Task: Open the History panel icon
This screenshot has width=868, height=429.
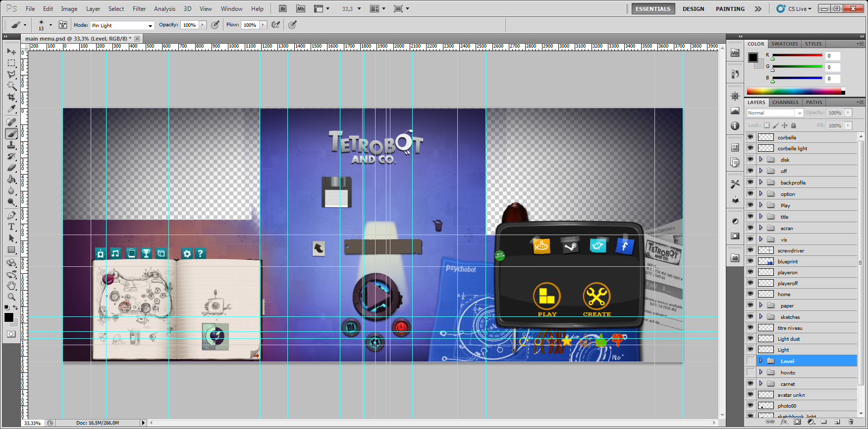Action: click(735, 74)
